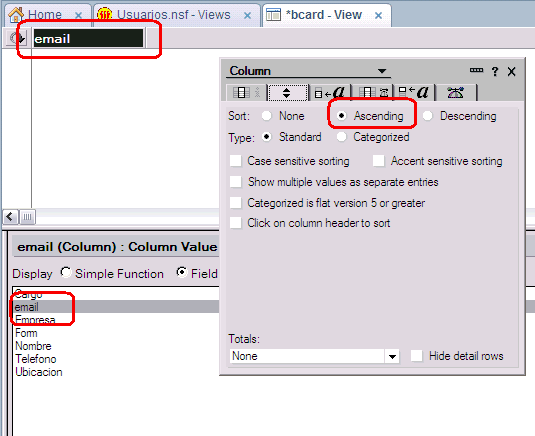Open the Title font tab icon

[x=414, y=92]
